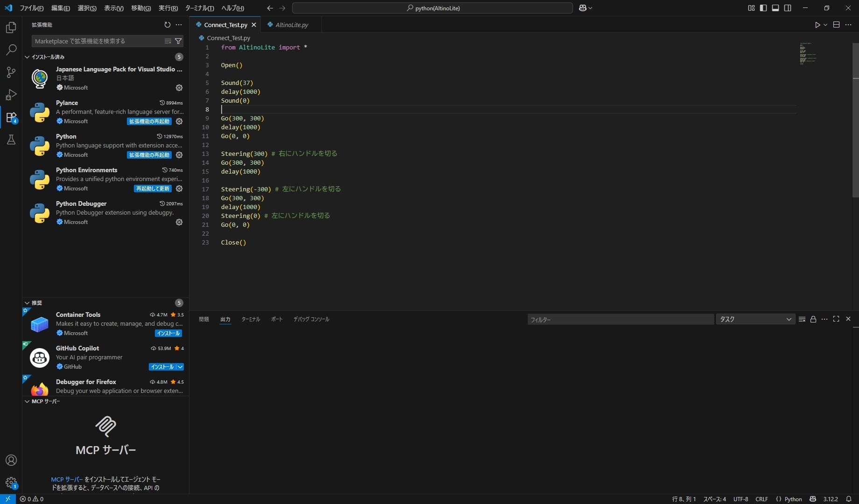Click the Run Python File play button
Screen dimensions: 859x504
pyautogui.click(x=817, y=25)
